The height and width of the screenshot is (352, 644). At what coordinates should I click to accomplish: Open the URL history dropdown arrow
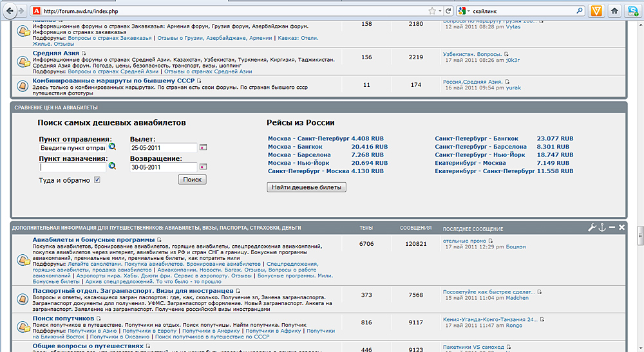tap(440, 11)
